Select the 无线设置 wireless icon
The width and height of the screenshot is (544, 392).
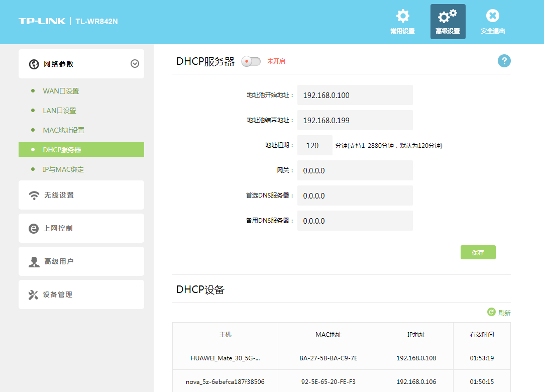[x=34, y=195]
